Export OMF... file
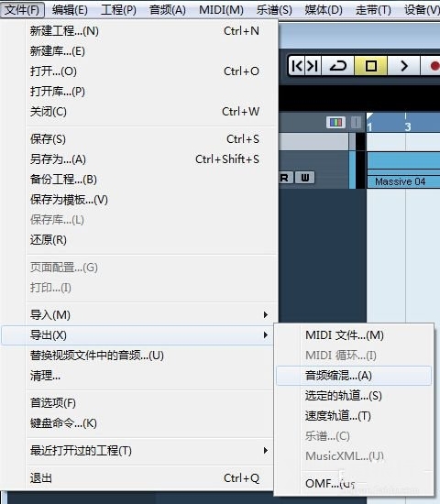The image size is (440, 504). (x=354, y=483)
